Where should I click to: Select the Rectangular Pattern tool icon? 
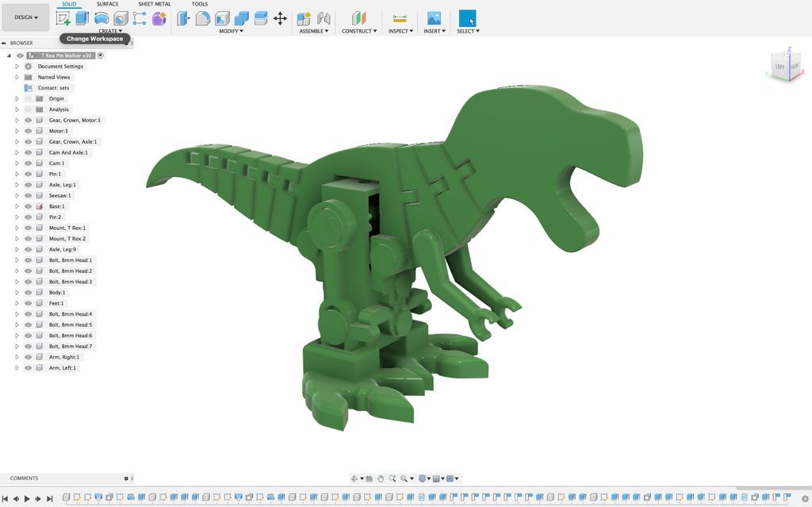pos(140,19)
